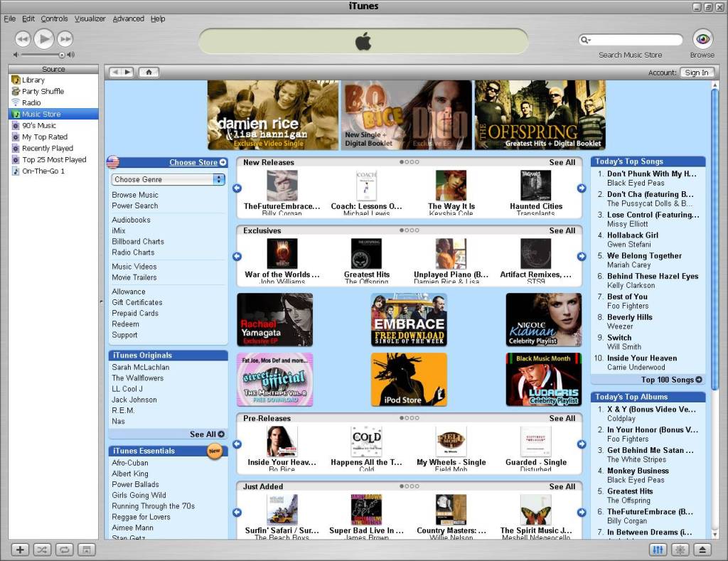Eject the disc with the eject button
The image size is (728, 561).
pyautogui.click(x=702, y=550)
